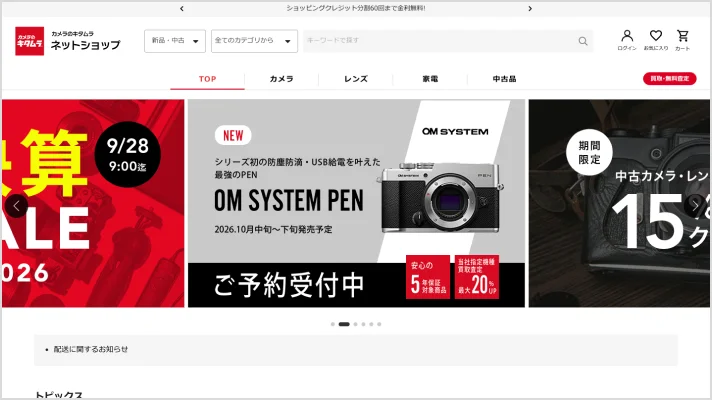Jump to the first carousel indicator dot
The height and width of the screenshot is (400, 712).
tap(333, 324)
